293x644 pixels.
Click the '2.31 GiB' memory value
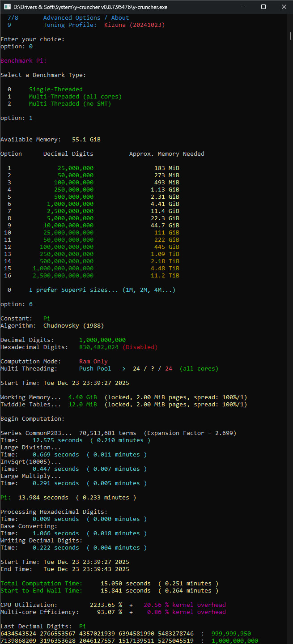pos(165,197)
